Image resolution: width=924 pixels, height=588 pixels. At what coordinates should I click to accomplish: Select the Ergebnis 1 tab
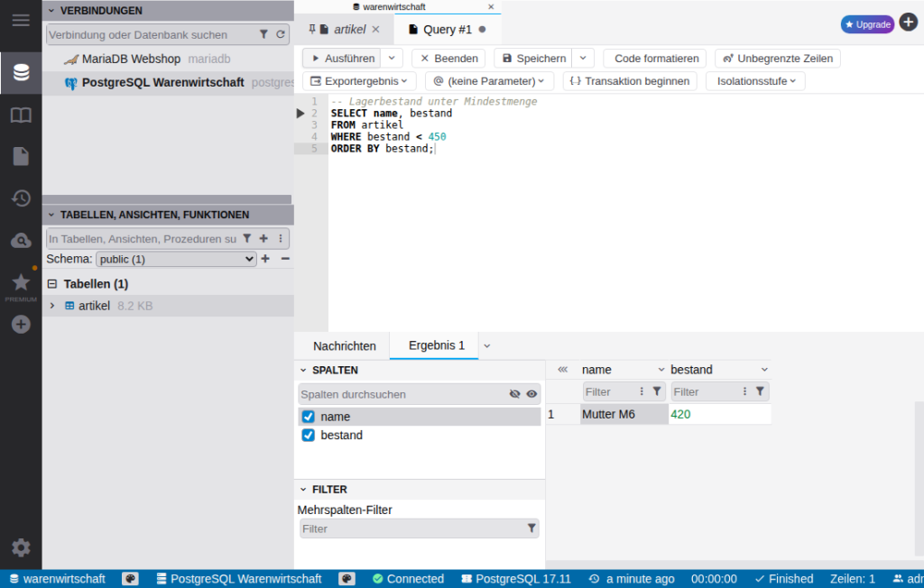point(436,345)
